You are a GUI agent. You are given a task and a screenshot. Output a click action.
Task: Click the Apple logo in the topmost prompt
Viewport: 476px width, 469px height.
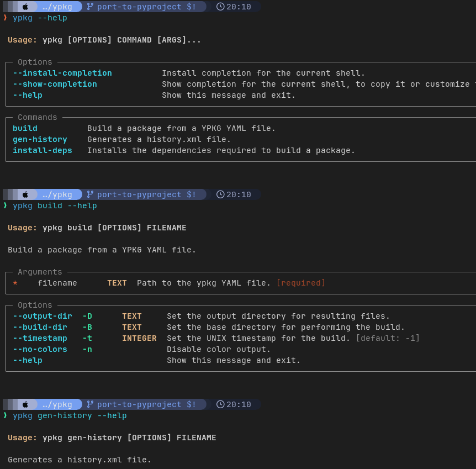point(25,7)
